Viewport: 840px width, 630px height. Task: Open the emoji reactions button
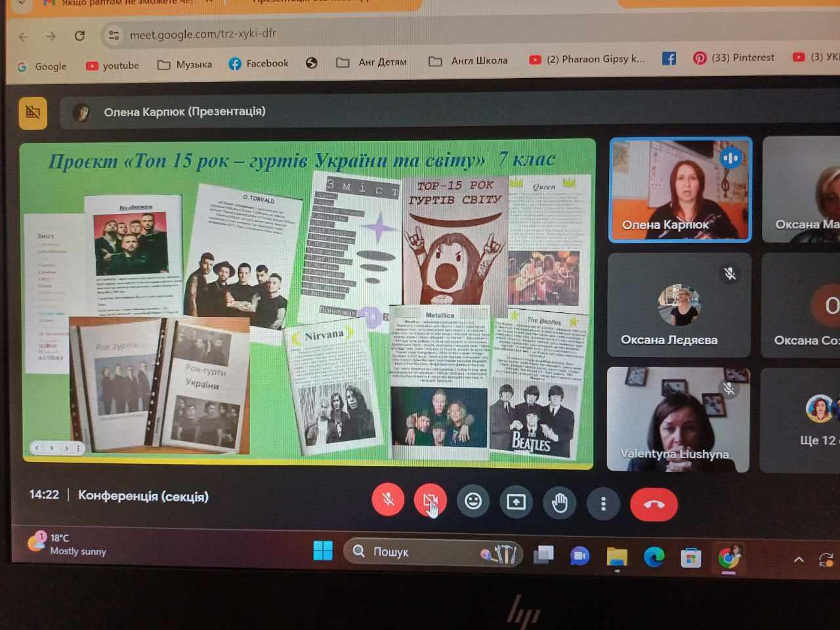pos(473,502)
